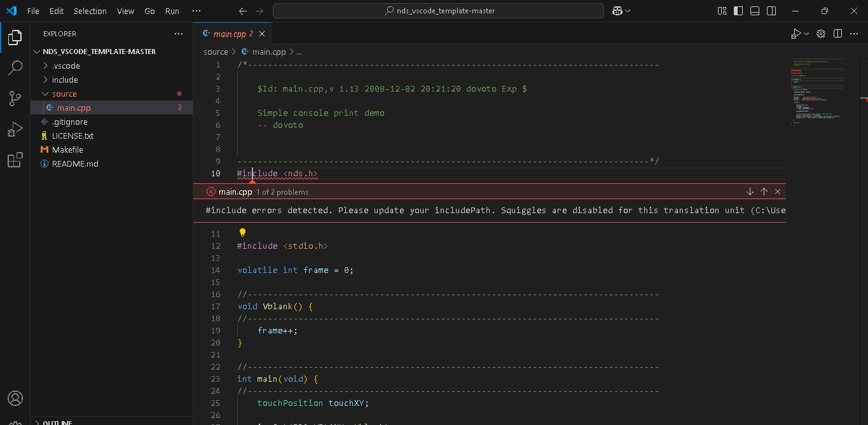Toggle the bottom panel
The width and height of the screenshot is (868, 425).
(x=755, y=11)
